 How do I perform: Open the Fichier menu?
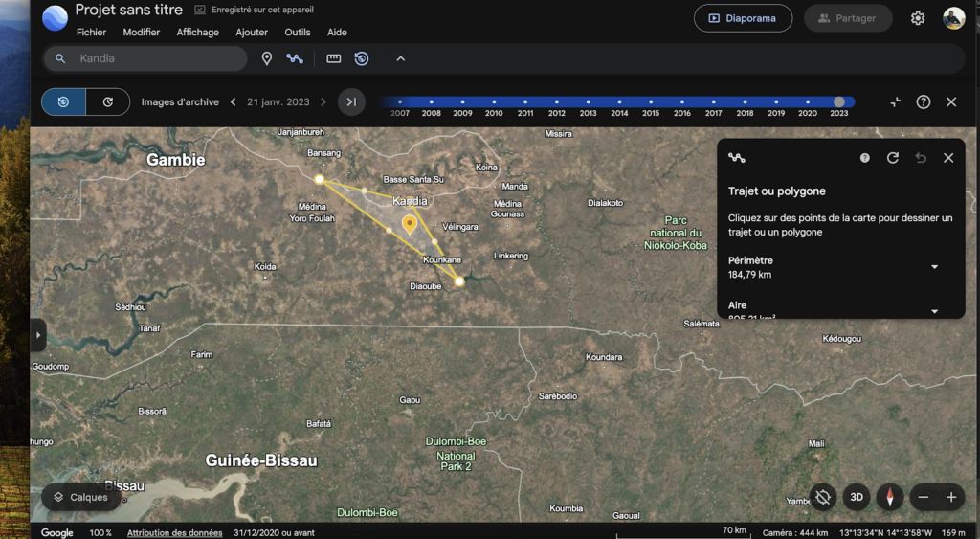[91, 32]
